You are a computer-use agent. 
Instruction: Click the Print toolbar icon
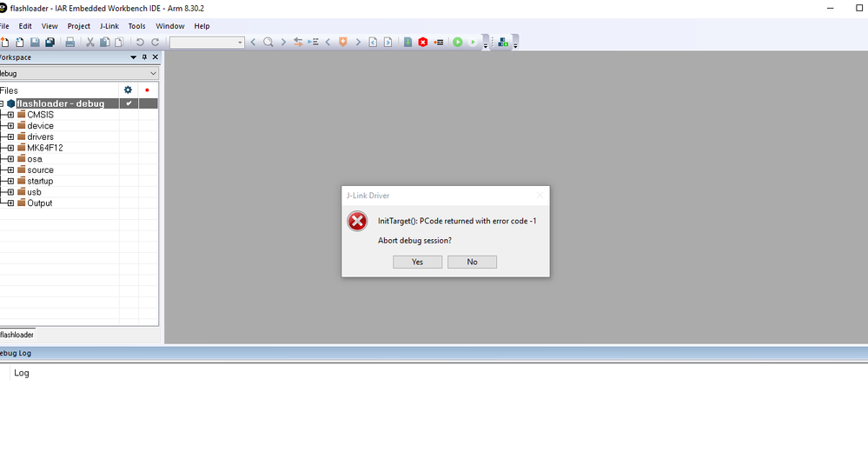70,42
